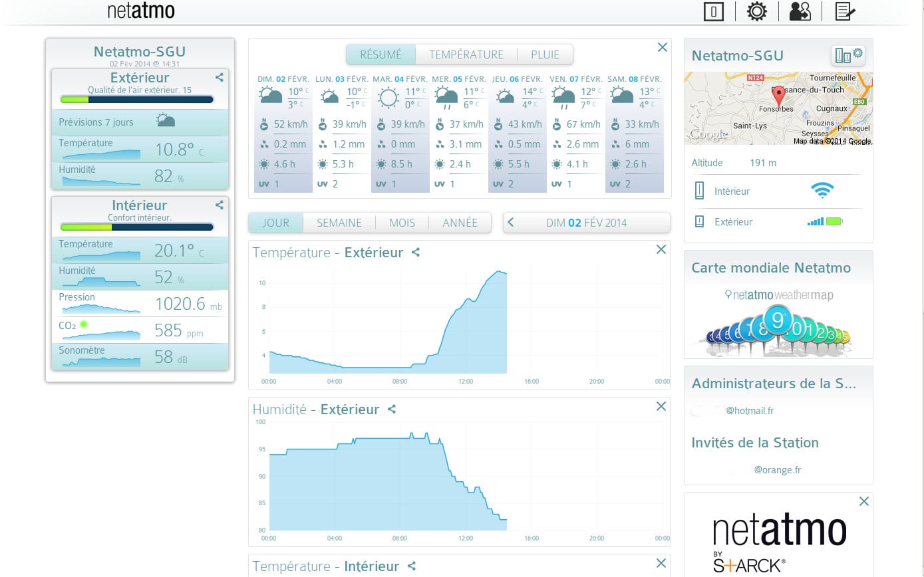
Task: Click the green CO2 status indicator
Action: click(84, 324)
